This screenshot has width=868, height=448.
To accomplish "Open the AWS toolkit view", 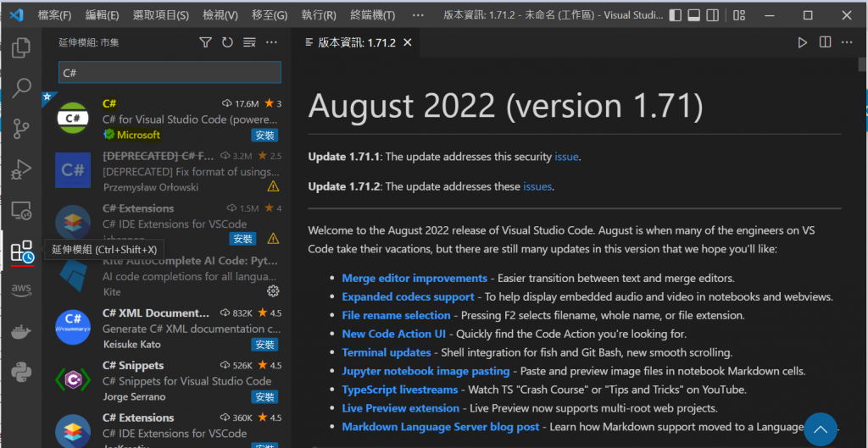I will pos(21,290).
